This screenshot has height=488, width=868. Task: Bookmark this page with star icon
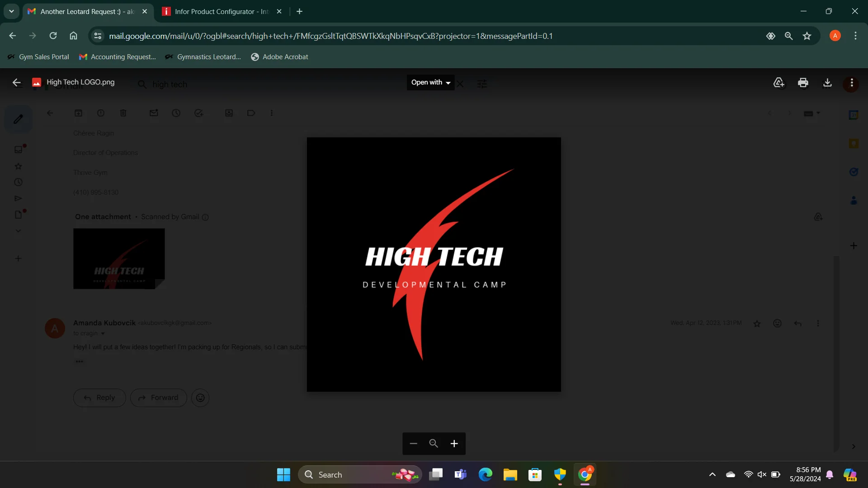click(x=807, y=36)
